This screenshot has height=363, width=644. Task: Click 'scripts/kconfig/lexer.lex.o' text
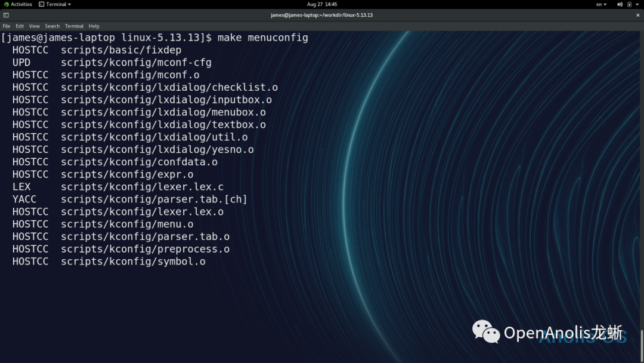coord(142,212)
